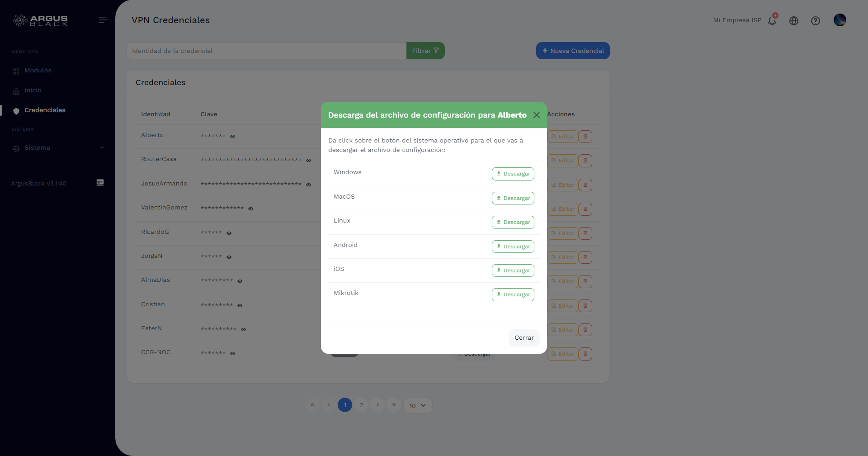This screenshot has height=456, width=868.
Task: Click the Clave column header
Action: click(x=209, y=114)
